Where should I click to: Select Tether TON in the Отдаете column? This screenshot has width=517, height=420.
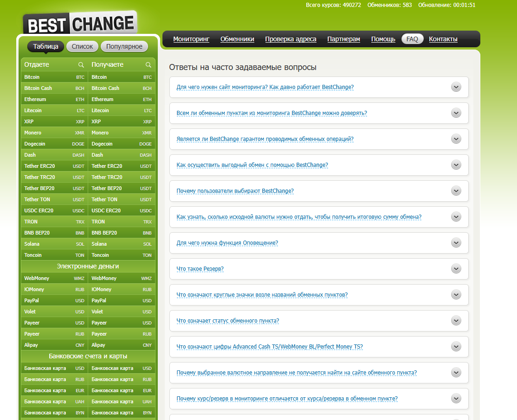[x=54, y=200]
